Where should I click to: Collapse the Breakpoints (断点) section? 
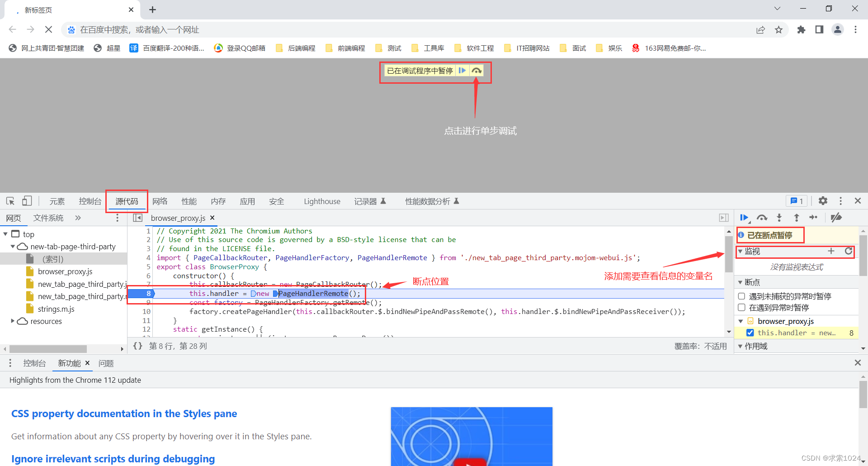[x=740, y=282]
